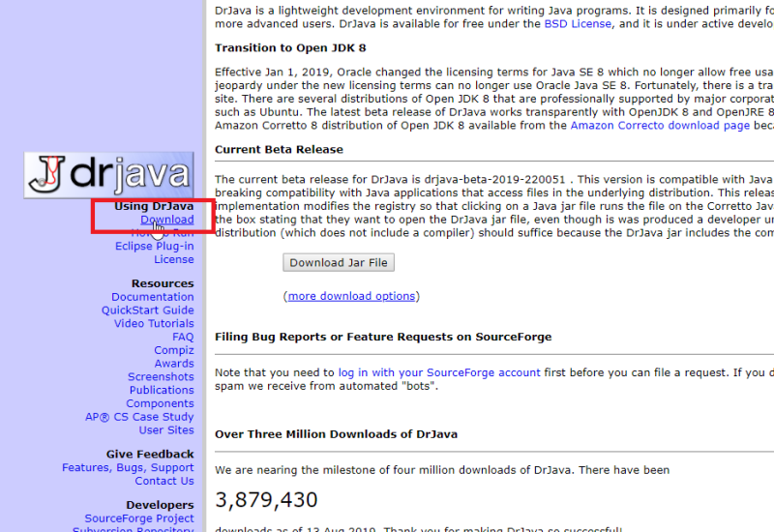The width and height of the screenshot is (774, 532).
Task: Open the SourceForge Project link
Action: (x=139, y=518)
